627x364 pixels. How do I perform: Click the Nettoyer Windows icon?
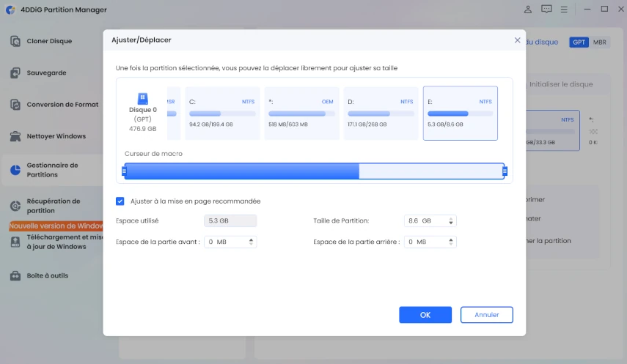coord(15,136)
